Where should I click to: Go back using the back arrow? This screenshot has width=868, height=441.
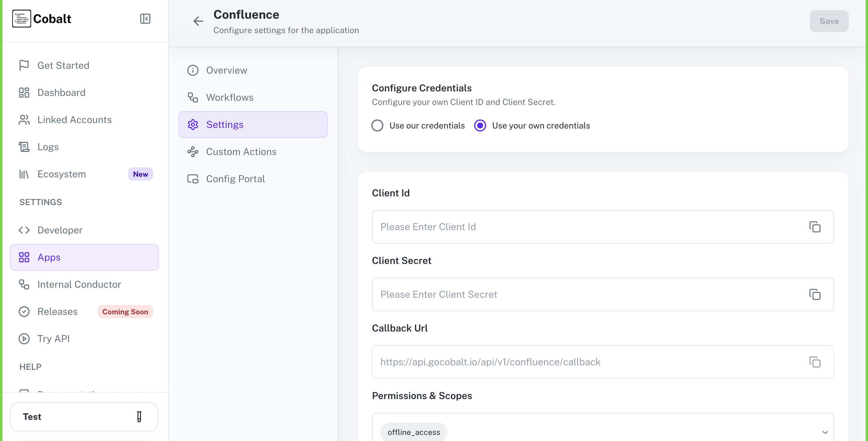[199, 21]
